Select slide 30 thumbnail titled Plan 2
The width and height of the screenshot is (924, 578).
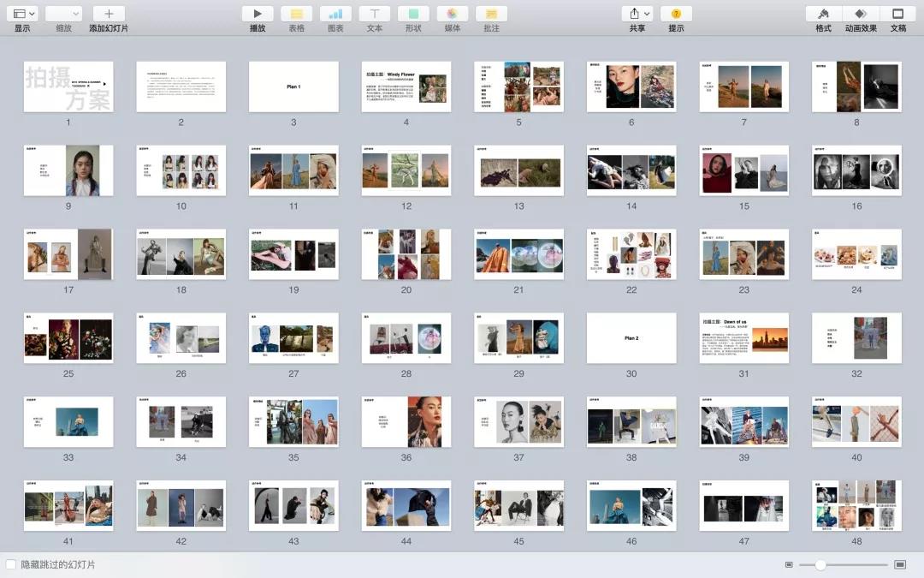click(631, 338)
